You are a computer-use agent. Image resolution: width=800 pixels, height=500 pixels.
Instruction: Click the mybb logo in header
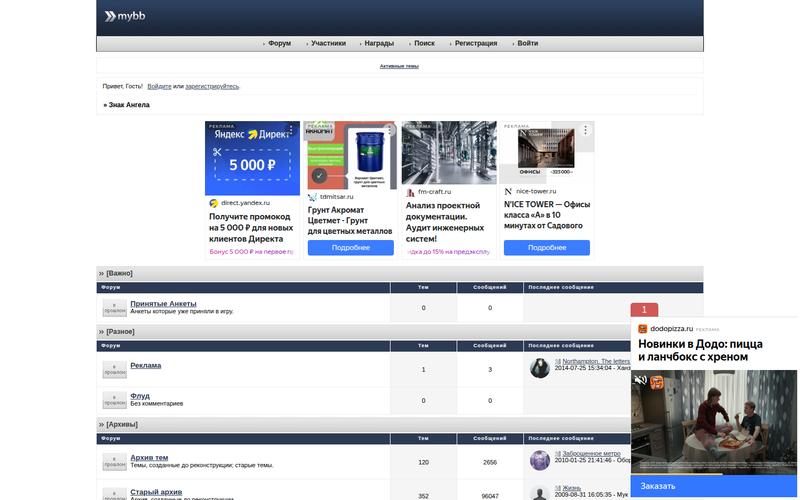click(124, 17)
